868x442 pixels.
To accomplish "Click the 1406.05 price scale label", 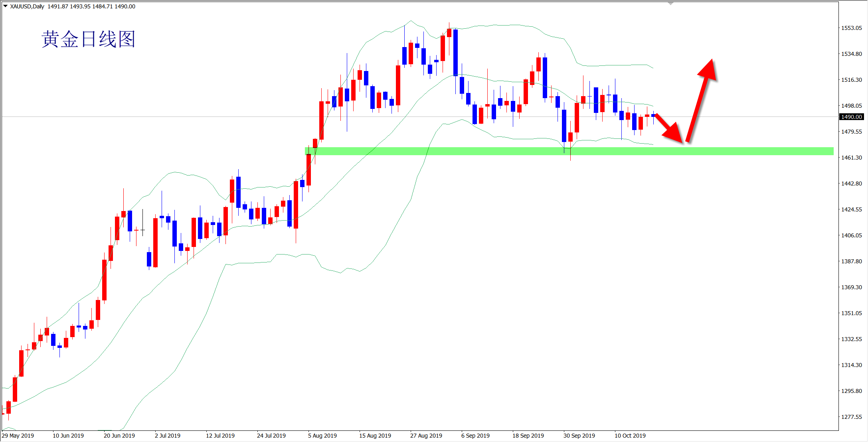I will (852, 235).
